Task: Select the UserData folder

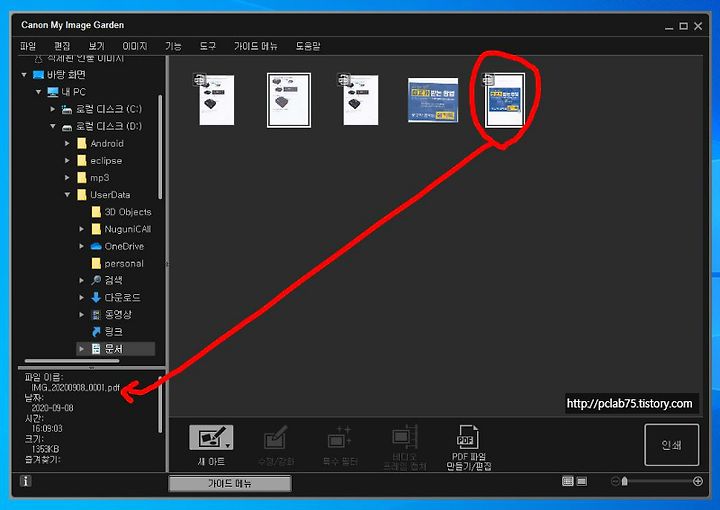Action: [103, 195]
